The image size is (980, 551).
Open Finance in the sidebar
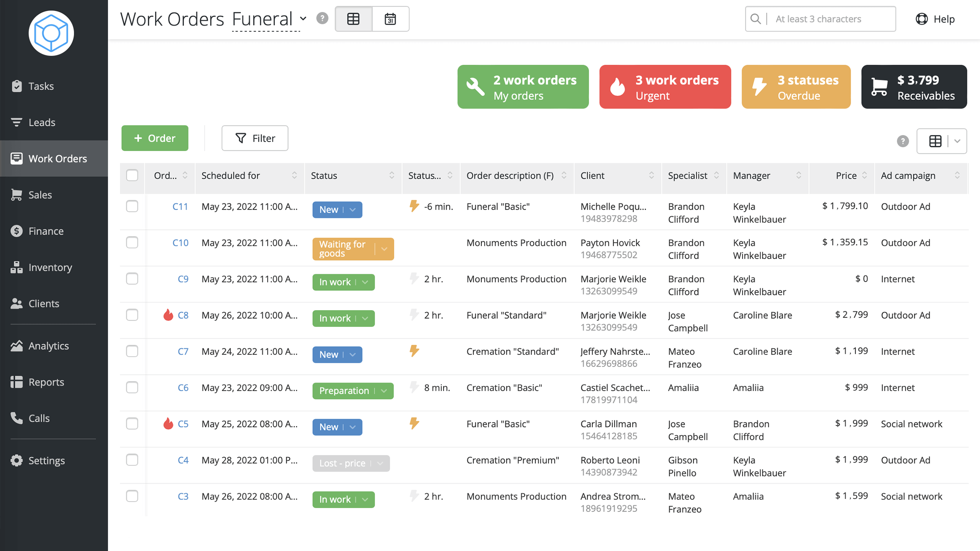coord(54,231)
